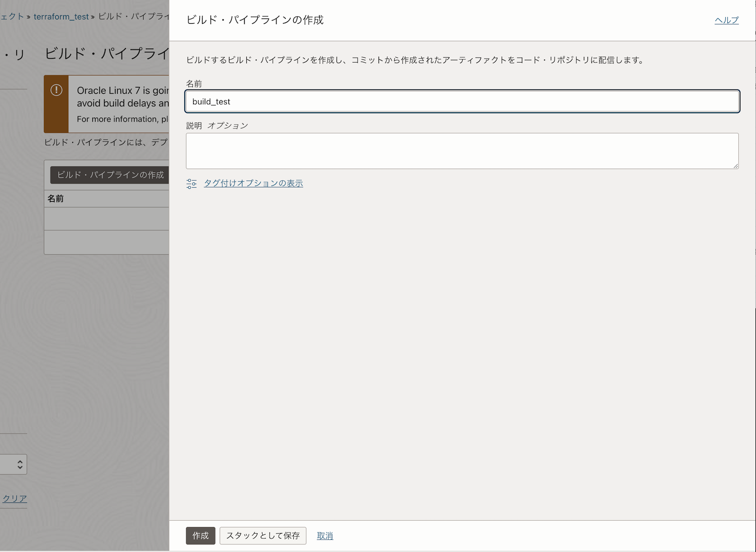The height and width of the screenshot is (552, 756).
Task: Click the panel title ビルド・パイプラインの作成
Action: (255, 20)
